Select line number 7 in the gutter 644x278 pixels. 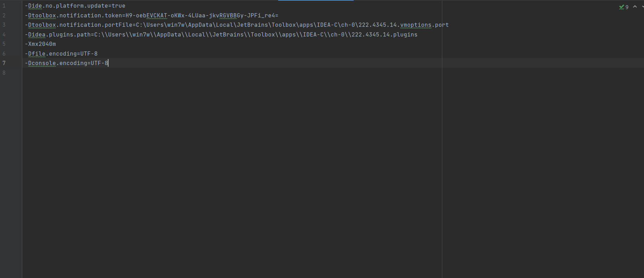[4, 63]
